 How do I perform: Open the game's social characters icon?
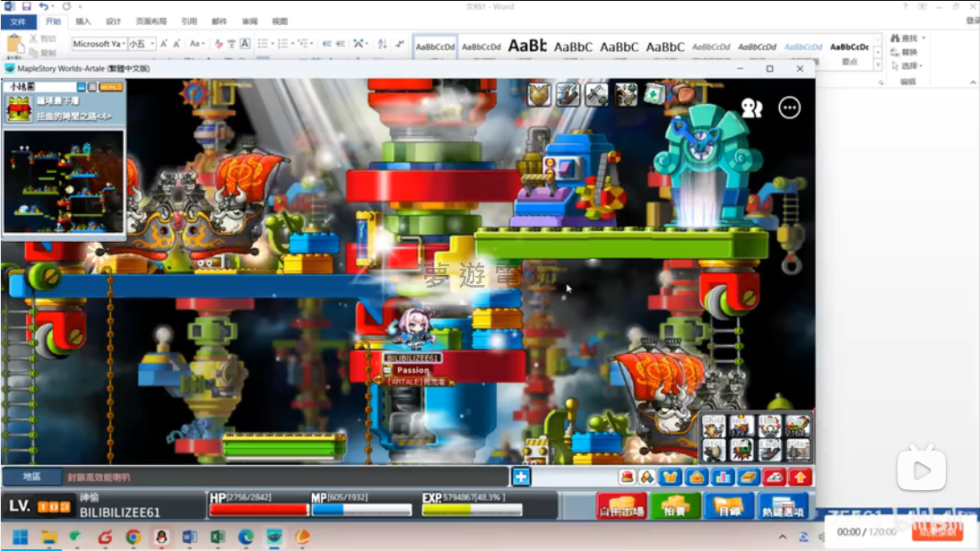[x=751, y=108]
